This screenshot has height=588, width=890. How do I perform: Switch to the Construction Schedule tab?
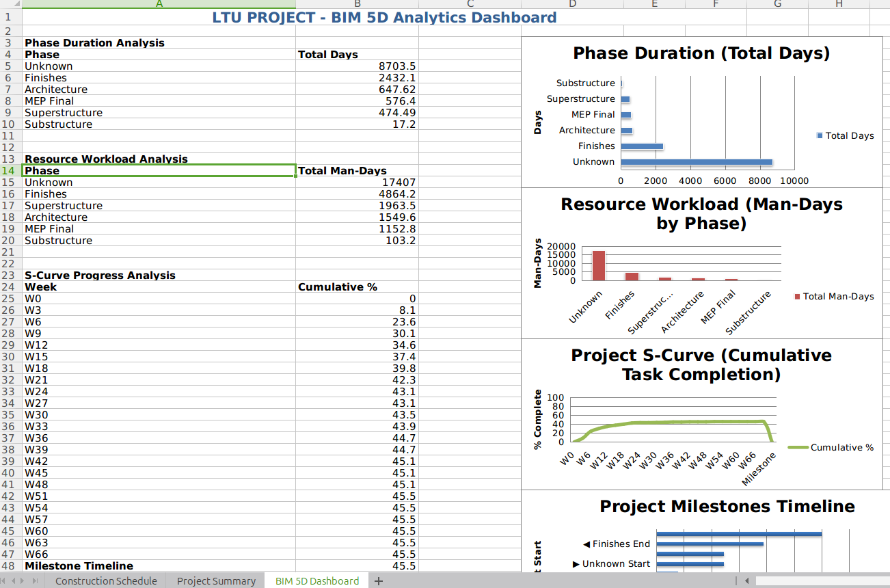pos(106,580)
